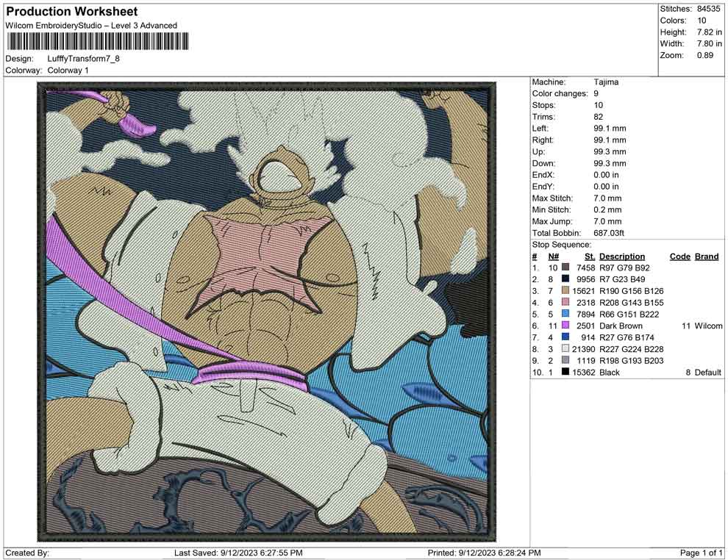Select the Width value 7.80 in

click(710, 43)
